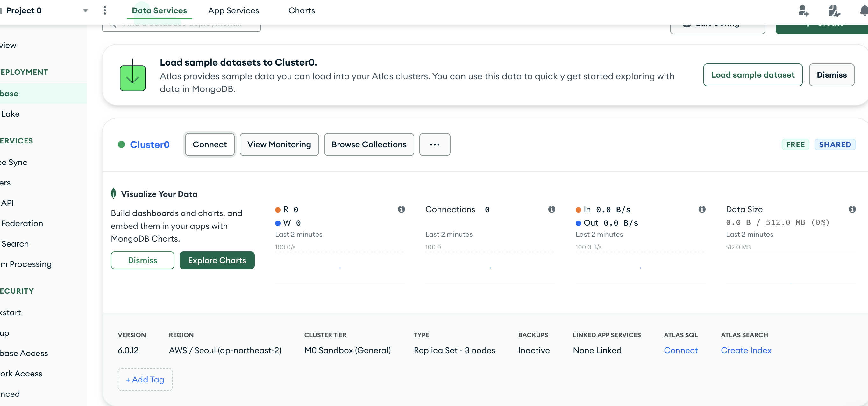Open the project options kebab menu

105,11
